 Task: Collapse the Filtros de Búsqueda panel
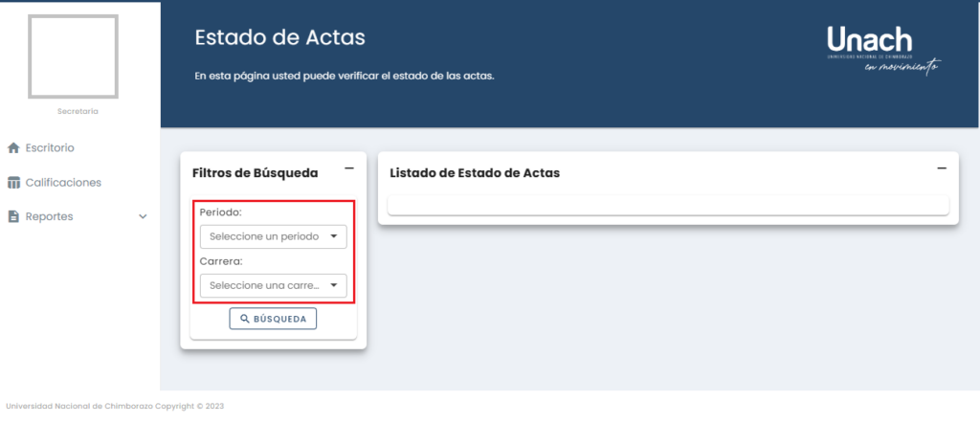tap(349, 168)
